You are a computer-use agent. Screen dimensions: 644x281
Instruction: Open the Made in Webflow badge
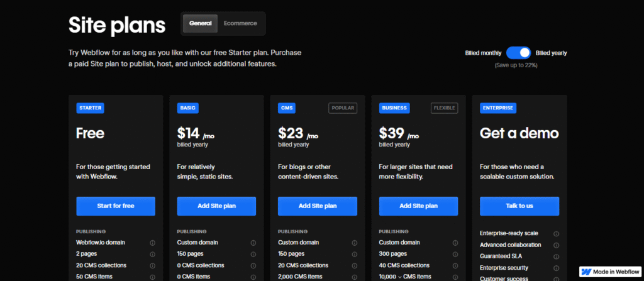coord(610,272)
